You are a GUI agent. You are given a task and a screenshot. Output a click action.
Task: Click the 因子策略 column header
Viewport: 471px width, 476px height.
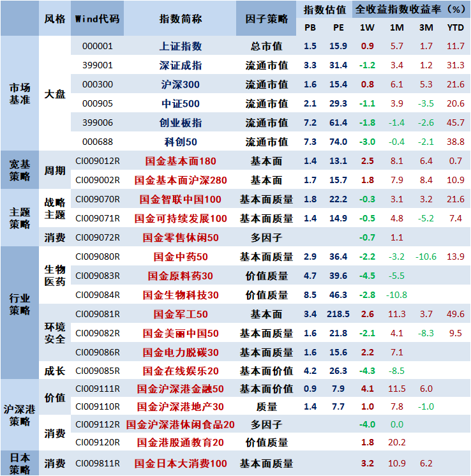(x=266, y=19)
